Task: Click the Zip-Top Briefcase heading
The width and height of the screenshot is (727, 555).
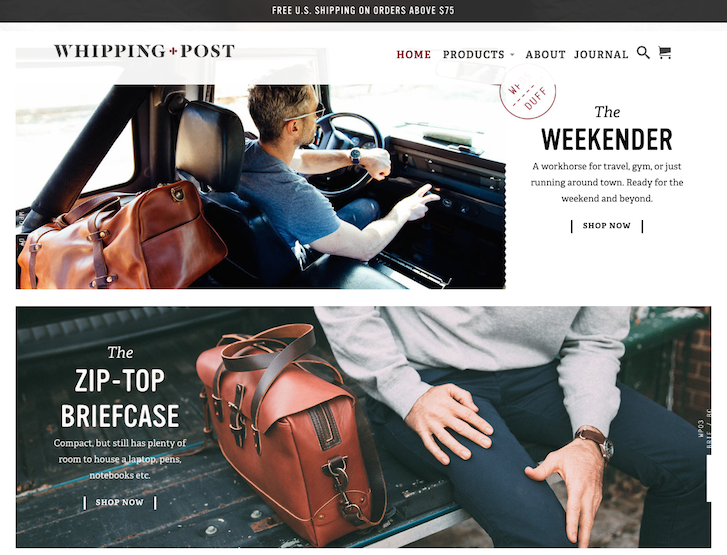Action: [x=120, y=398]
